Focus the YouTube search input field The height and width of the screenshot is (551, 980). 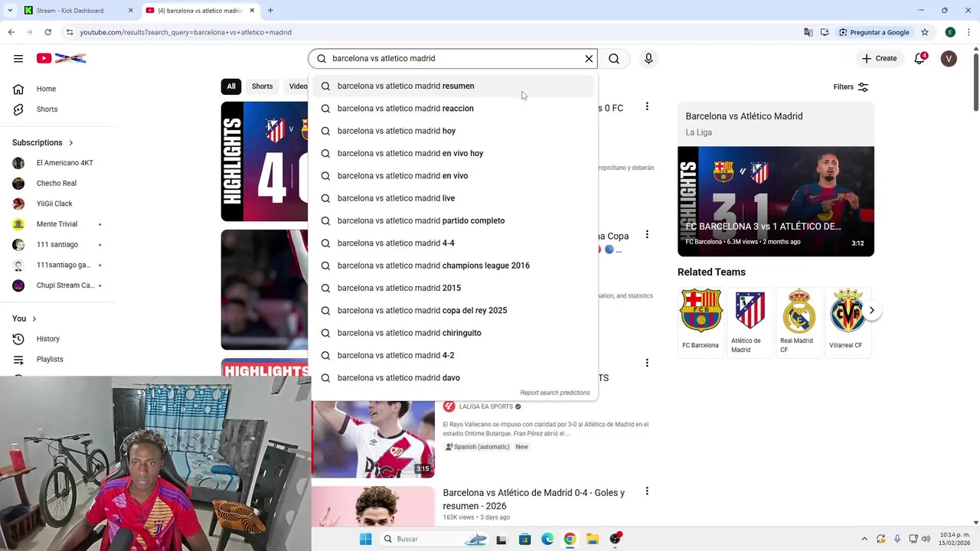click(453, 58)
